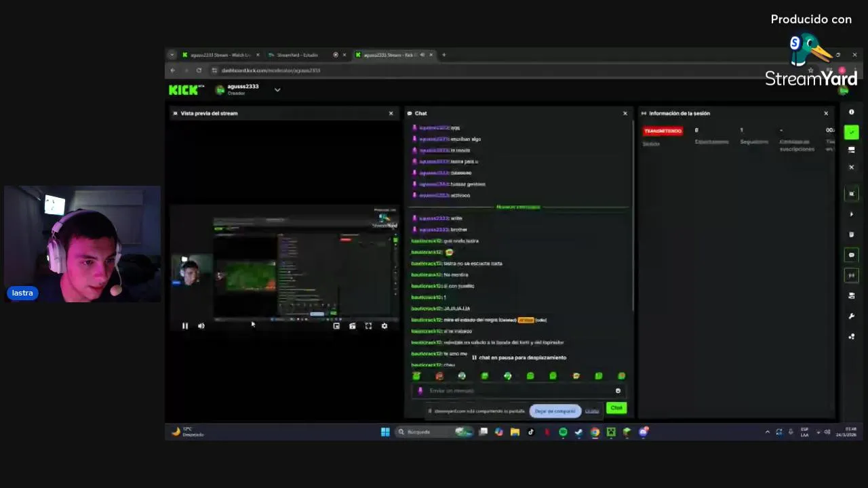
Task: Click the Ocultar link in sharing bar
Action: 592,411
